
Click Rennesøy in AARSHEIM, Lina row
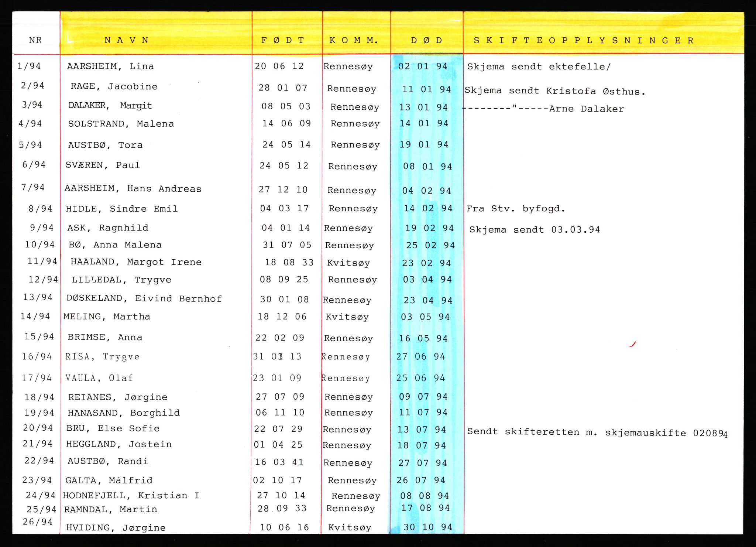(x=348, y=66)
